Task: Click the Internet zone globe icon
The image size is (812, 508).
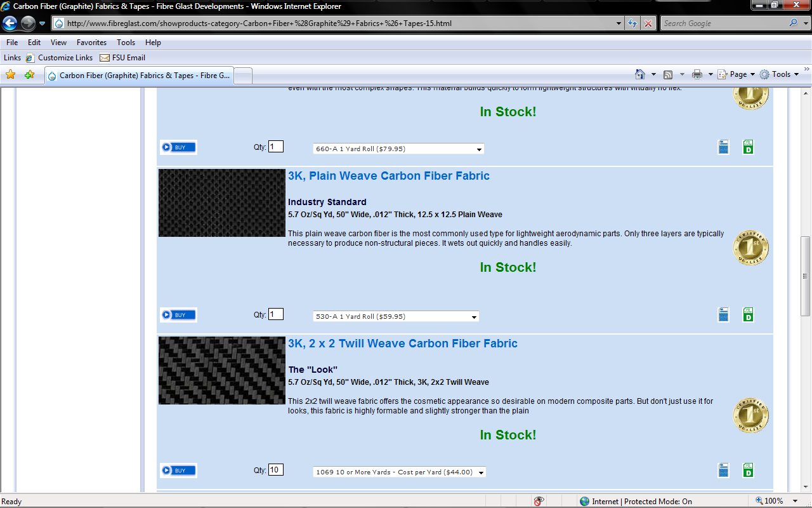Action: [585, 501]
